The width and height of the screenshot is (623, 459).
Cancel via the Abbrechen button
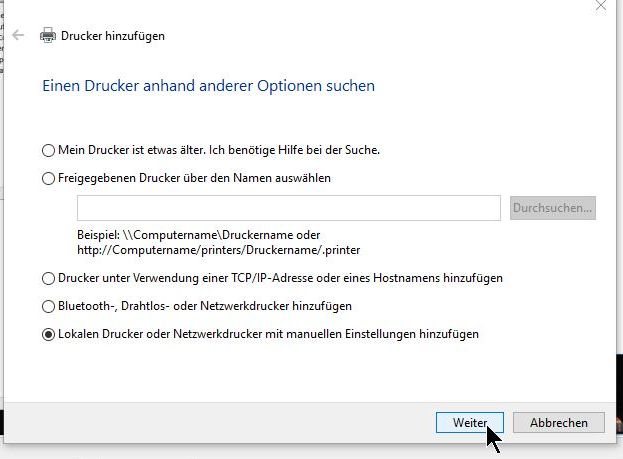tap(559, 422)
